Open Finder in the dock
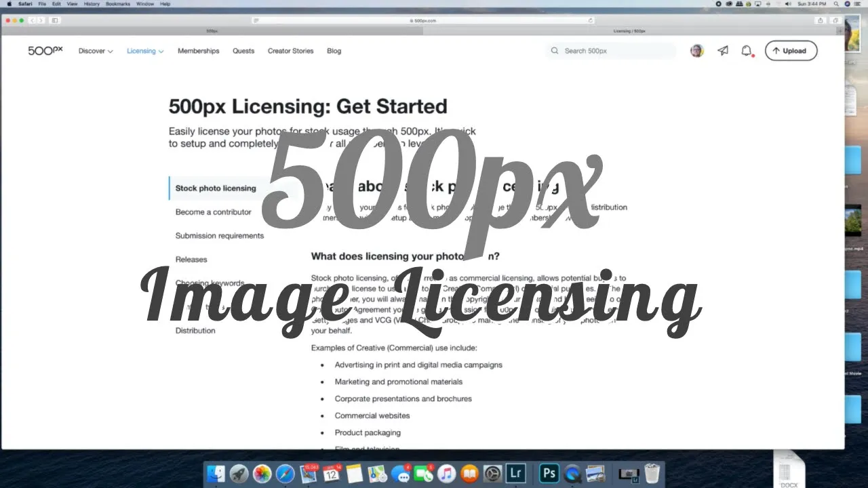The height and width of the screenshot is (488, 868). click(216, 474)
